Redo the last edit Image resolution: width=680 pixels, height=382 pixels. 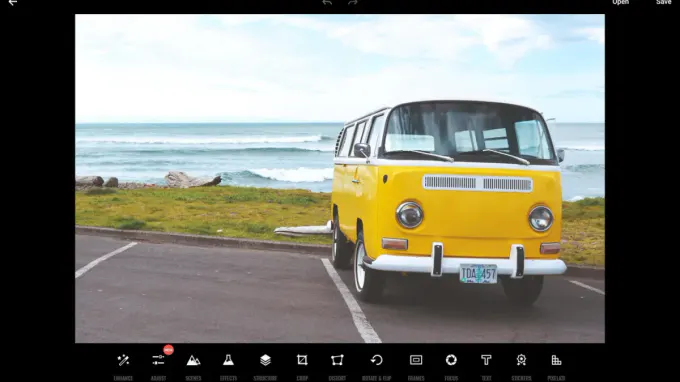coord(353,2)
